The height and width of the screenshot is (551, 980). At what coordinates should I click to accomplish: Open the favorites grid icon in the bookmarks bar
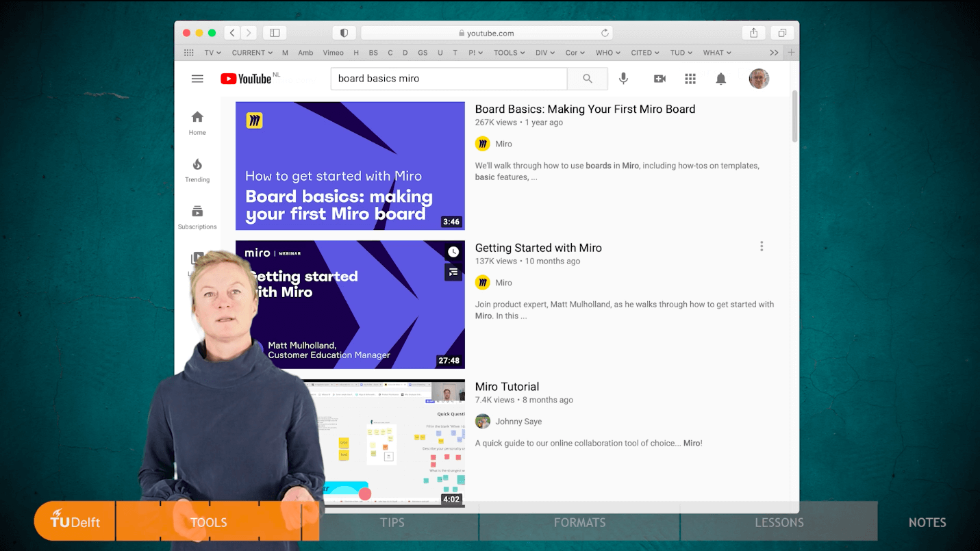[189, 53]
